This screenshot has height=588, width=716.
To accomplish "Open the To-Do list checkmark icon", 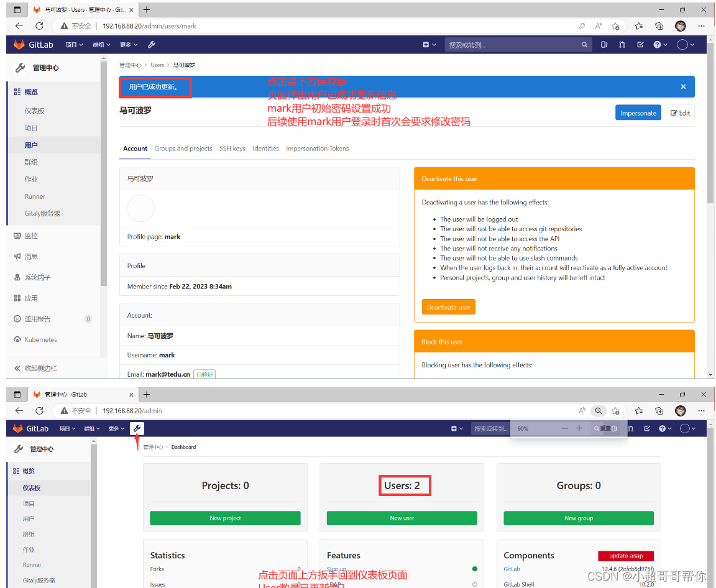I will click(x=641, y=44).
